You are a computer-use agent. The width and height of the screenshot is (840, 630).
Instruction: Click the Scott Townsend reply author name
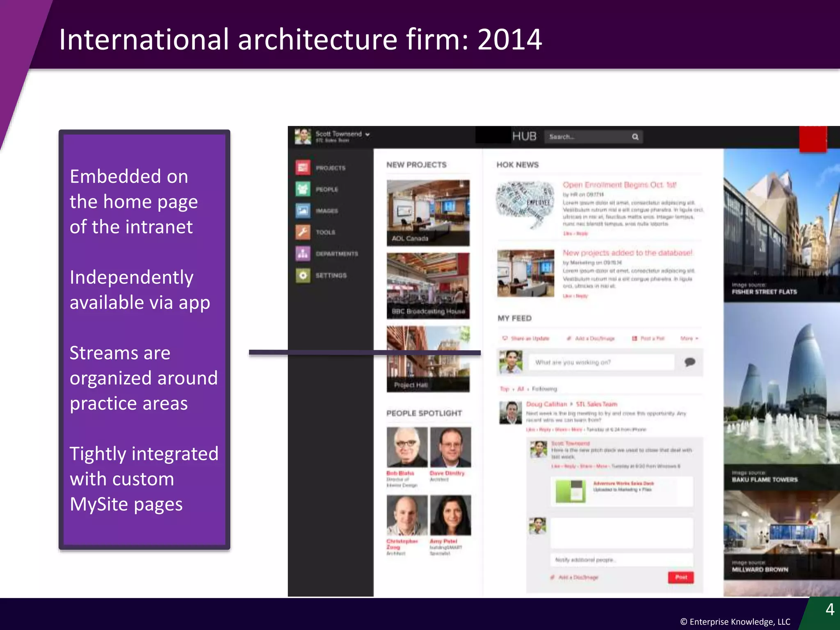(570, 443)
